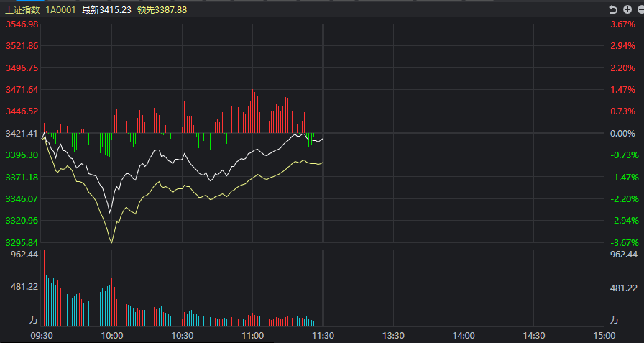Click the 0.00% percentage label
The image size is (644, 343).
click(x=622, y=134)
